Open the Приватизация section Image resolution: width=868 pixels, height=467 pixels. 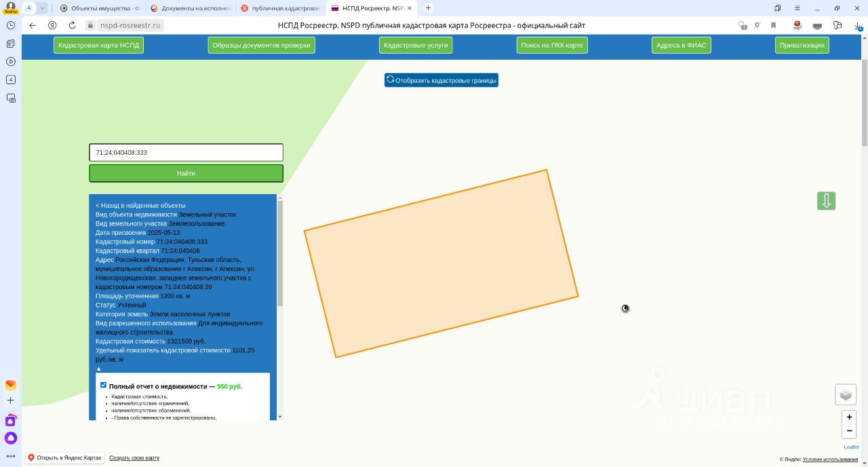point(802,45)
